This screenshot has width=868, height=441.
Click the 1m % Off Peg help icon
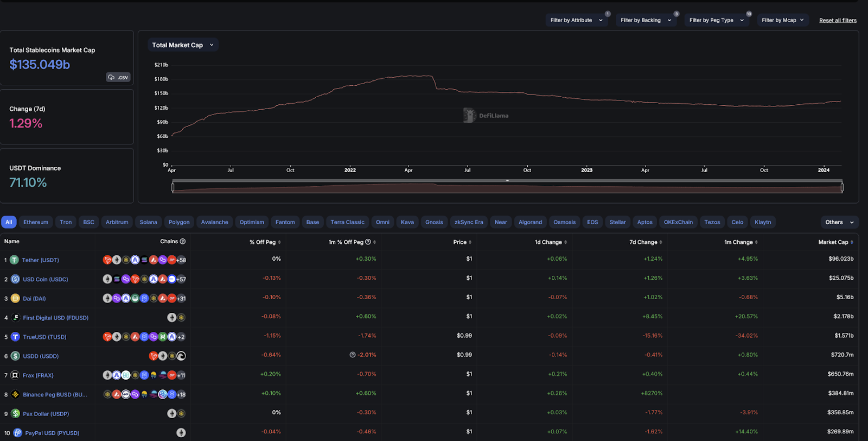pyautogui.click(x=368, y=242)
